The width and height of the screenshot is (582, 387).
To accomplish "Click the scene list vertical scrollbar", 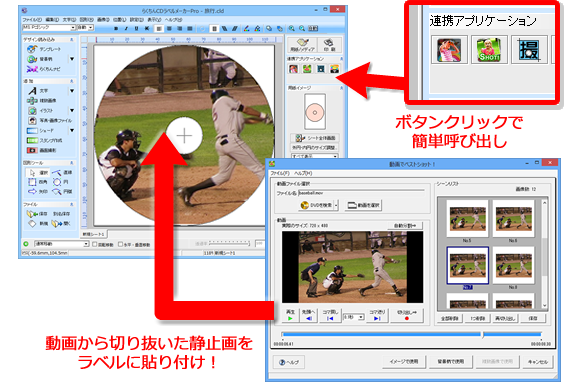I will [x=545, y=254].
